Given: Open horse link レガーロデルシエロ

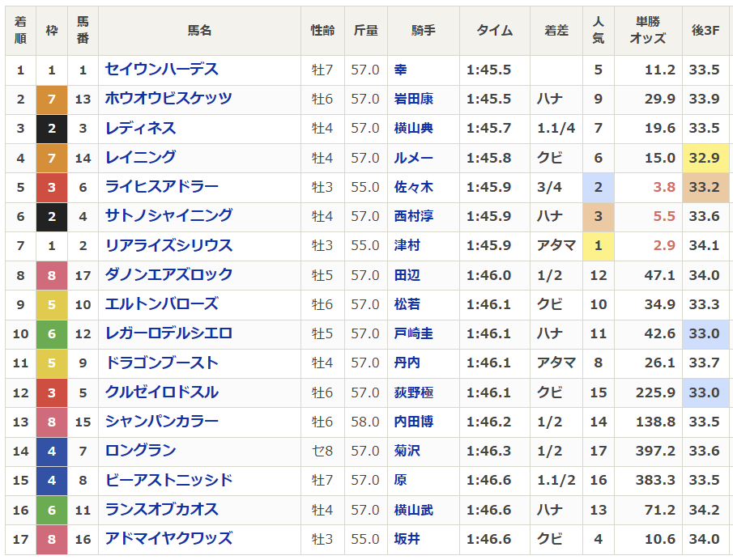Looking at the screenshot, I should (x=168, y=333).
